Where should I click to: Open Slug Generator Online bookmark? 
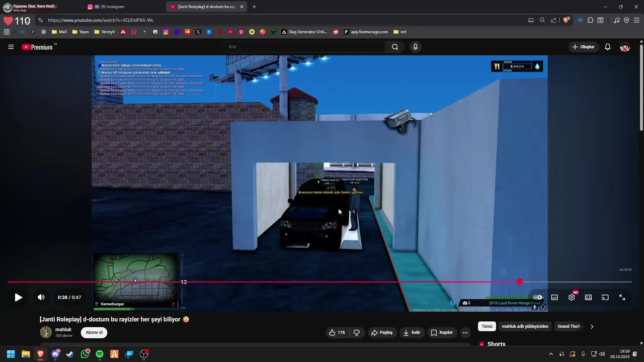pos(304,32)
